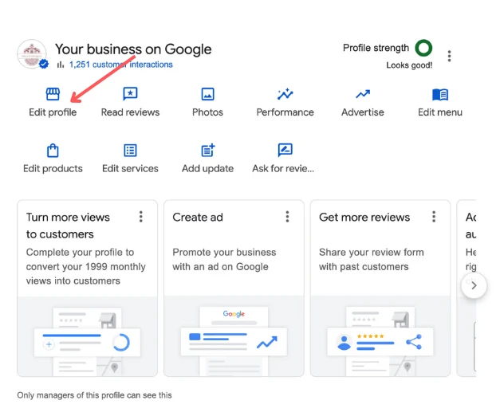504x420 pixels.
Task: Click the Get more reviews card title
Action: point(364,218)
